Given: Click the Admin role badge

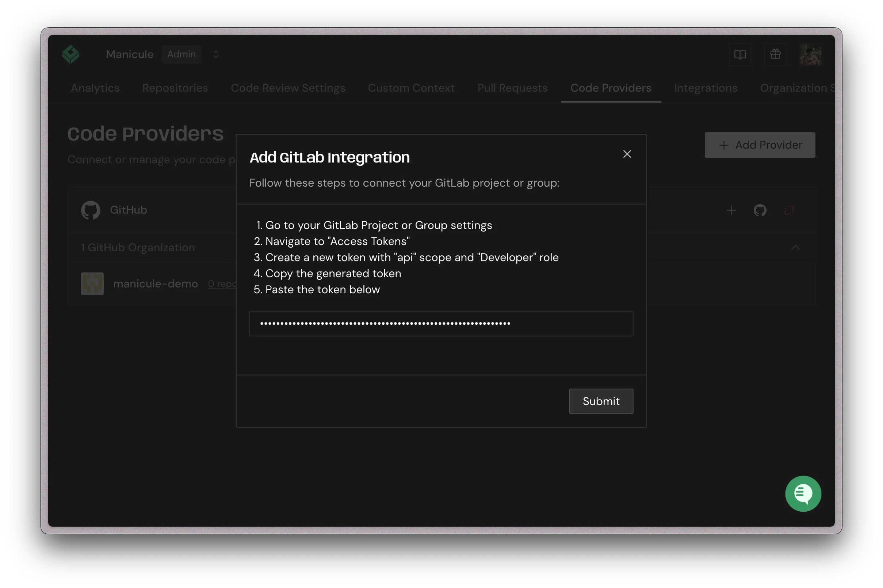Looking at the screenshot, I should pyautogui.click(x=181, y=54).
